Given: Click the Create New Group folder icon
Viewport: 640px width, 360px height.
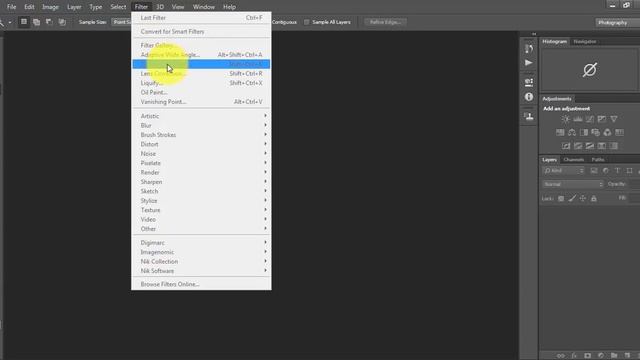Looking at the screenshot, I should pyautogui.click(x=614, y=356).
